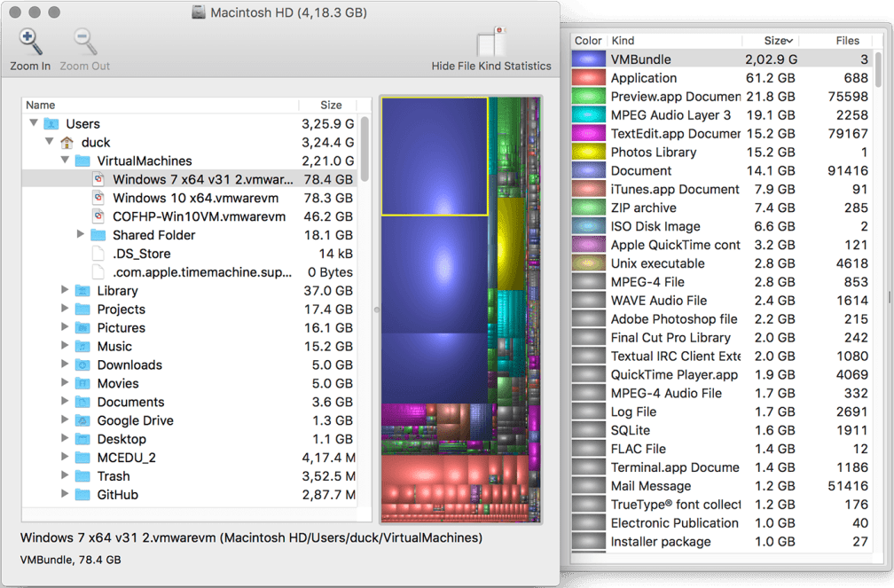Select the Log File row
Image resolution: width=894 pixels, height=588 pixels.
click(x=722, y=412)
